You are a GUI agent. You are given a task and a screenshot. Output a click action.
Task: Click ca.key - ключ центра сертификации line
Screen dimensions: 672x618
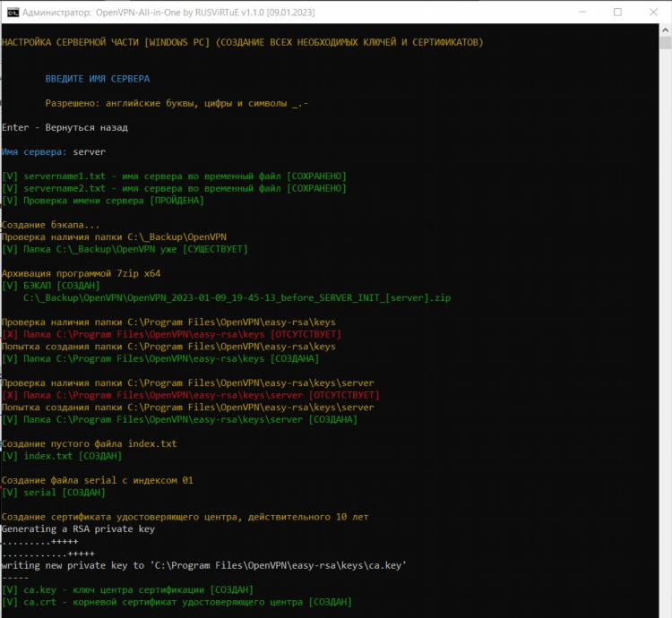point(128,589)
